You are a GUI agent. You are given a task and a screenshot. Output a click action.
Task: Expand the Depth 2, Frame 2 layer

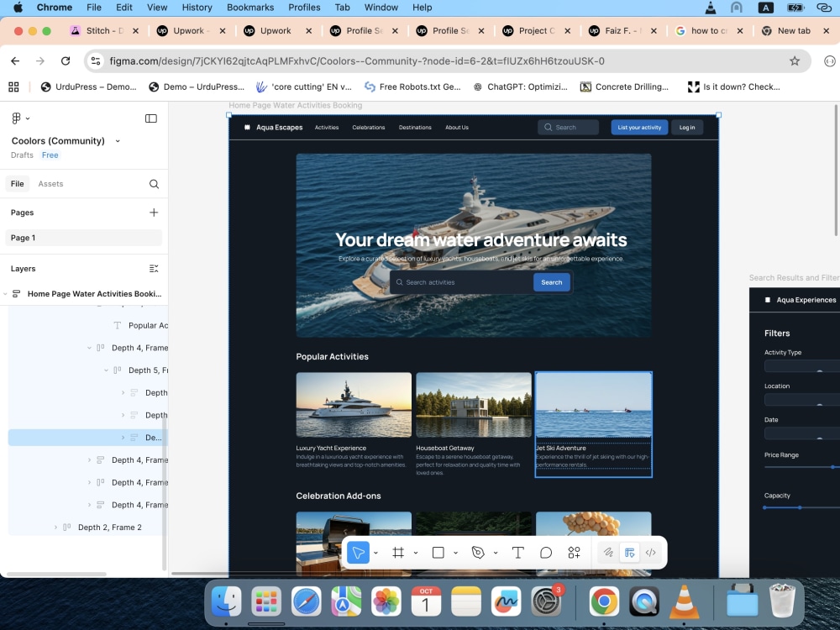click(x=55, y=528)
